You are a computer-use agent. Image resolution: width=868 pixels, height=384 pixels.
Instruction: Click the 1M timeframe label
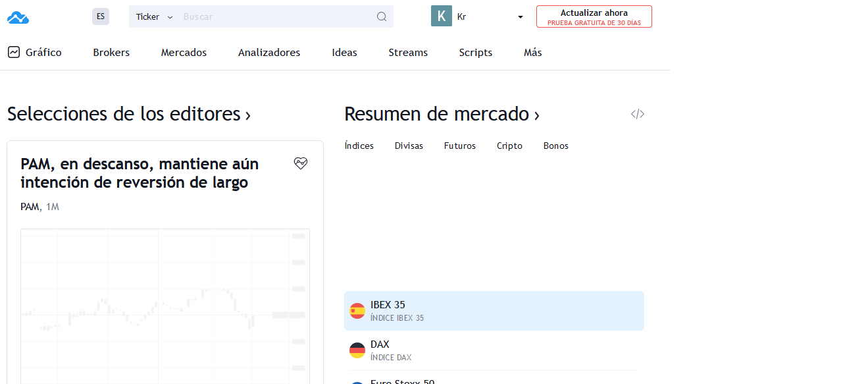click(x=53, y=207)
